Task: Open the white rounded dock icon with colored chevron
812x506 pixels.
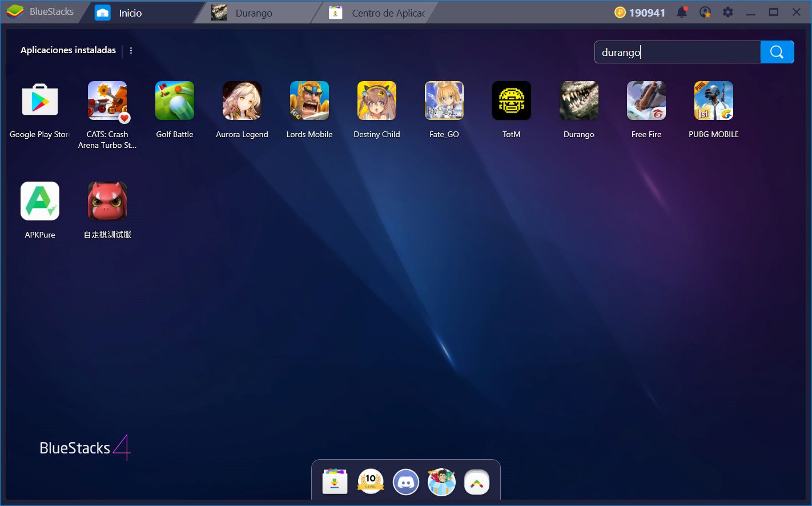Action: 477,482
